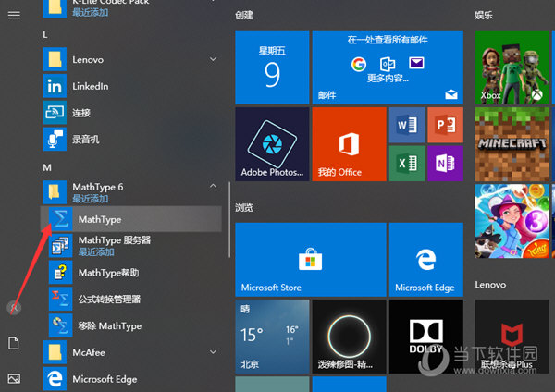This screenshot has width=555, height=392.
Task: Open LinkedIn app in the list
Action: (x=131, y=86)
